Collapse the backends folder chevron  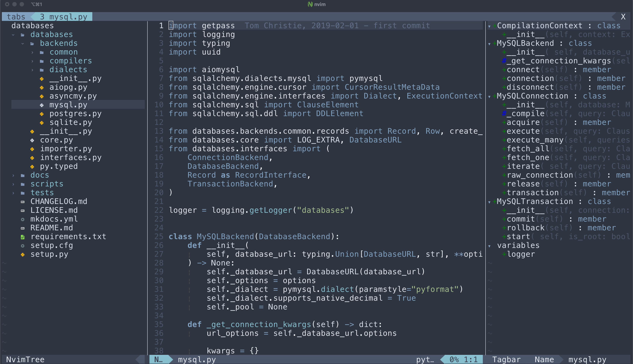23,44
